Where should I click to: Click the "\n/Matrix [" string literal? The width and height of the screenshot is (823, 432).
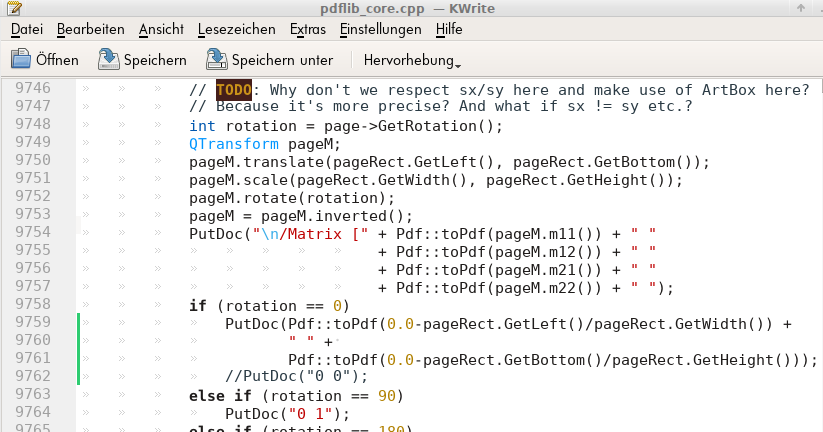(314, 234)
